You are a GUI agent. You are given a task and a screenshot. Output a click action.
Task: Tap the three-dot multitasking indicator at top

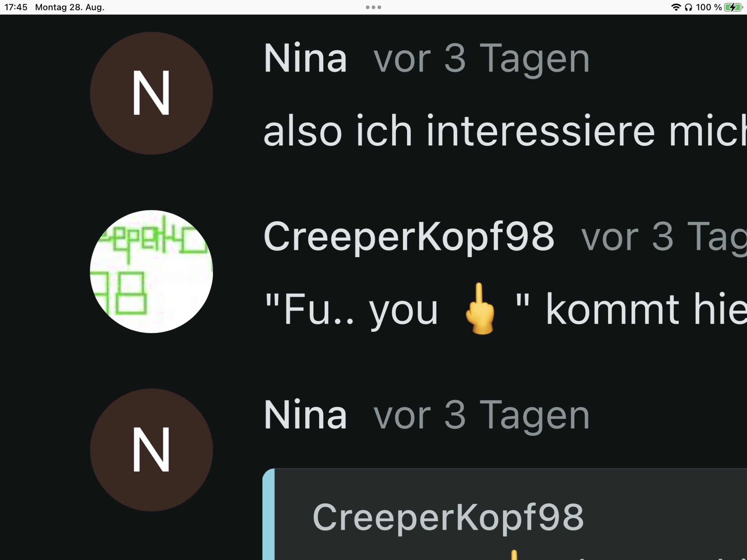click(x=373, y=7)
